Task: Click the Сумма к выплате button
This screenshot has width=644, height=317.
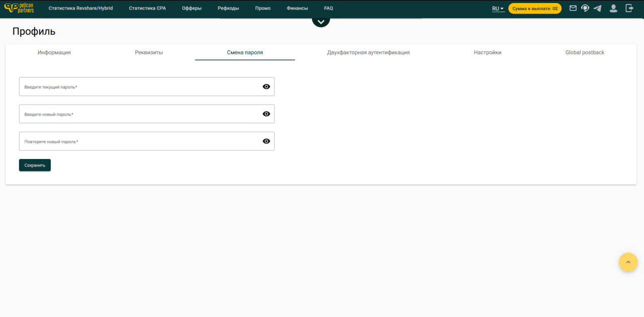Action: 534,9
